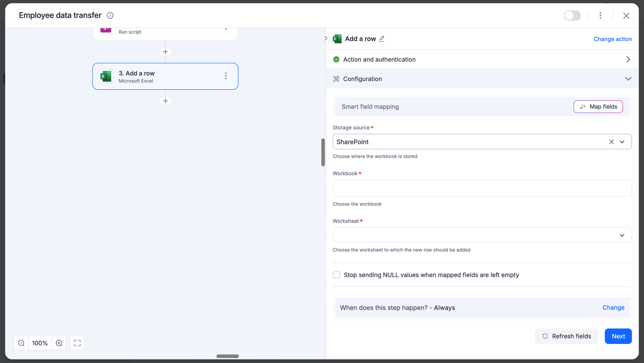The width and height of the screenshot is (644, 363).
Task: Click the info icon beside Employee data transfer
Action: pos(110,15)
